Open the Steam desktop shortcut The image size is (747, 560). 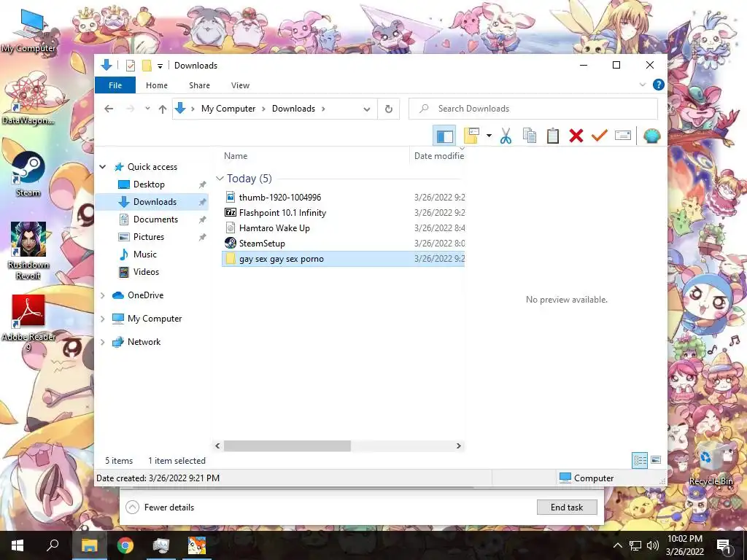[x=28, y=174]
